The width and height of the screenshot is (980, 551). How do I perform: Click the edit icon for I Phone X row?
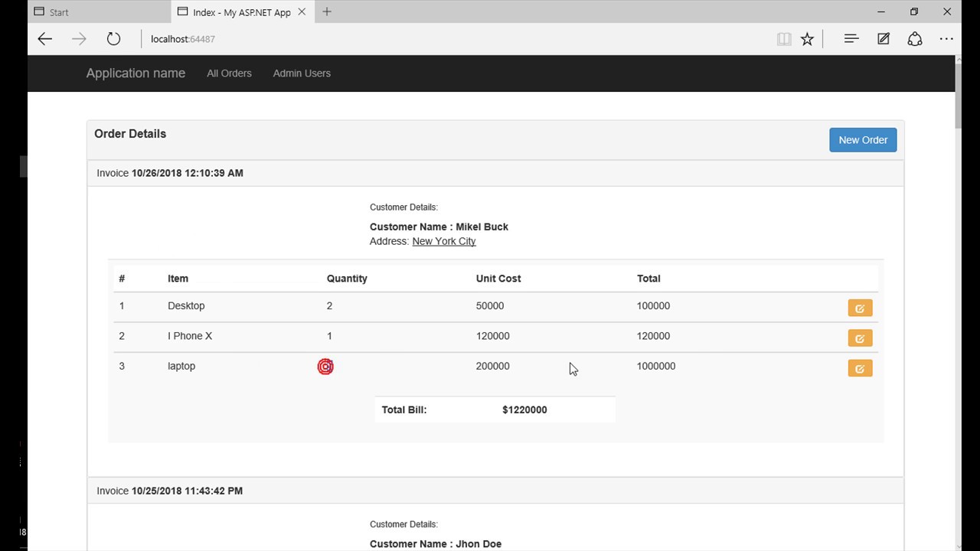click(x=860, y=338)
